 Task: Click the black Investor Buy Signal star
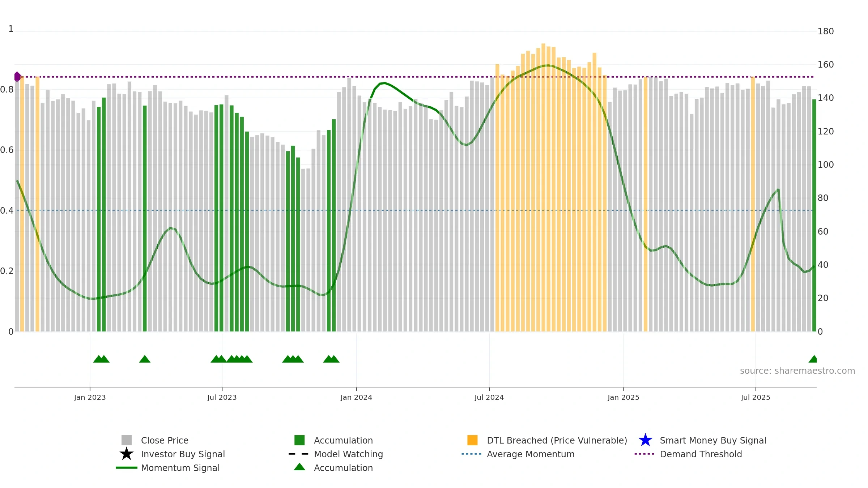[126, 454]
